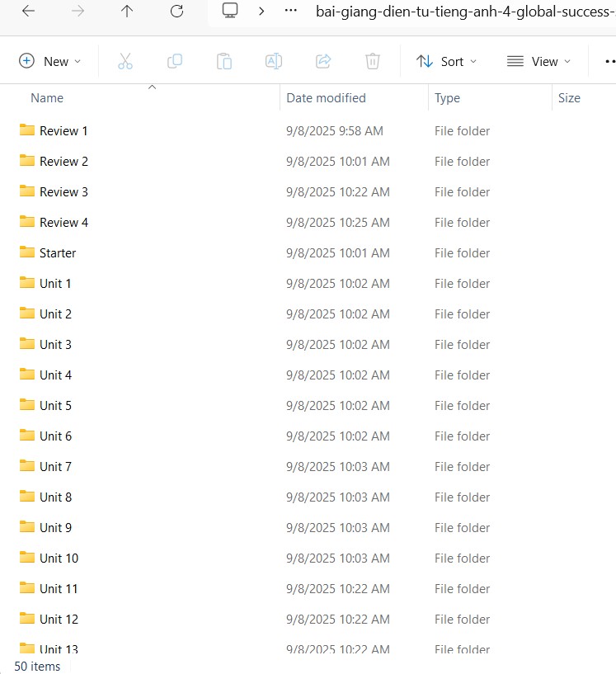Select the Review 3 folder
616x674 pixels.
coord(63,192)
